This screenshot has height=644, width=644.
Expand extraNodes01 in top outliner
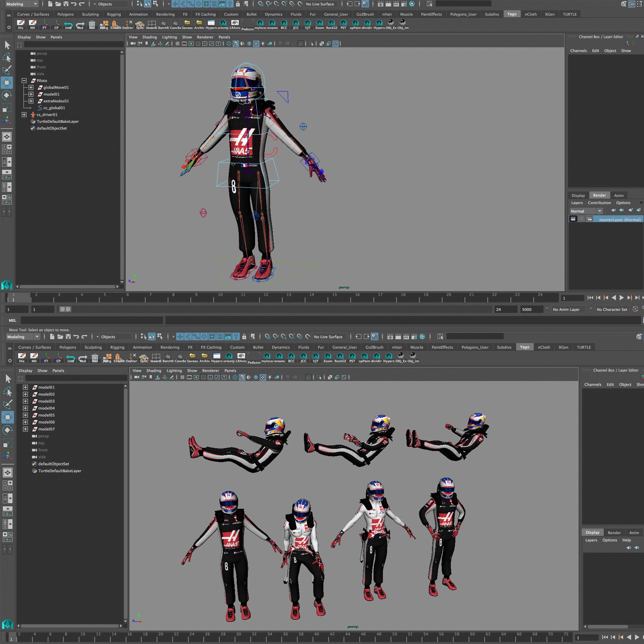(x=31, y=101)
